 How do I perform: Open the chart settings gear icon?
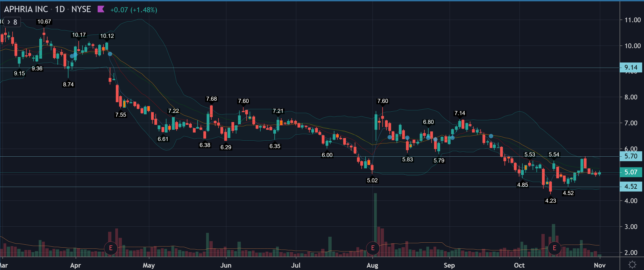[632, 264]
